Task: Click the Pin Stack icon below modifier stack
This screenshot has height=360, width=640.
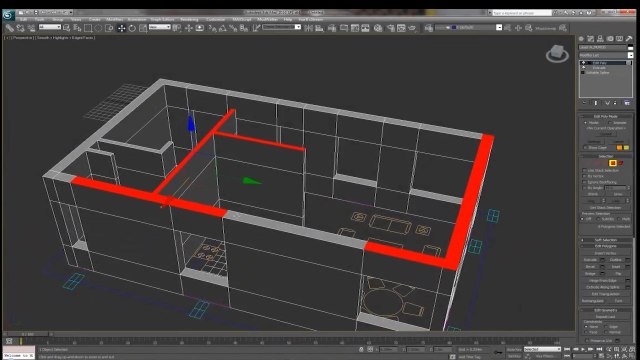Action: 584,103
